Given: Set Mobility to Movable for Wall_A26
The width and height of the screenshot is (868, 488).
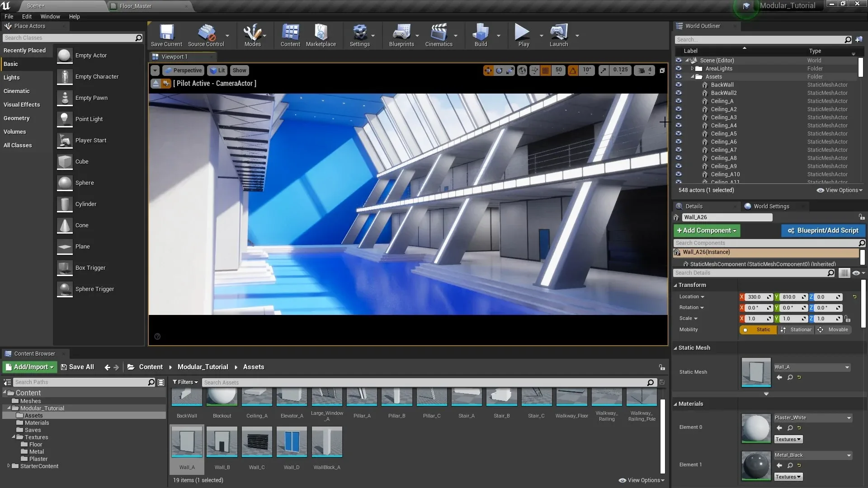Looking at the screenshot, I should (833, 329).
